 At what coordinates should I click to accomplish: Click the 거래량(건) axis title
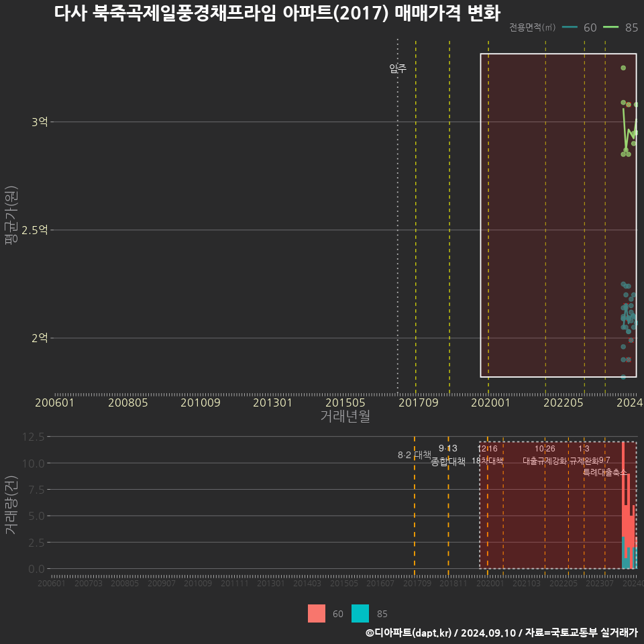pyautogui.click(x=10, y=504)
